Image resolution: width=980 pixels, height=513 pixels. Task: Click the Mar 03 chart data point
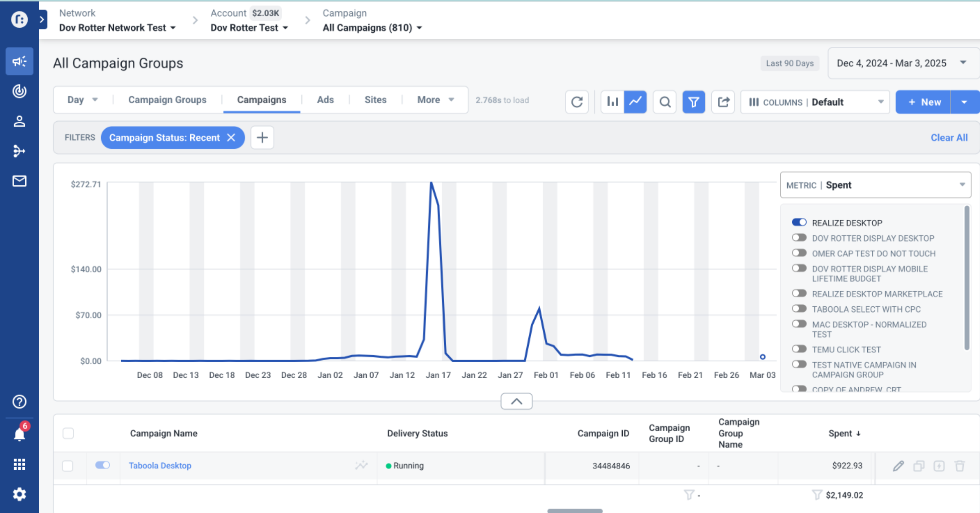click(x=762, y=357)
